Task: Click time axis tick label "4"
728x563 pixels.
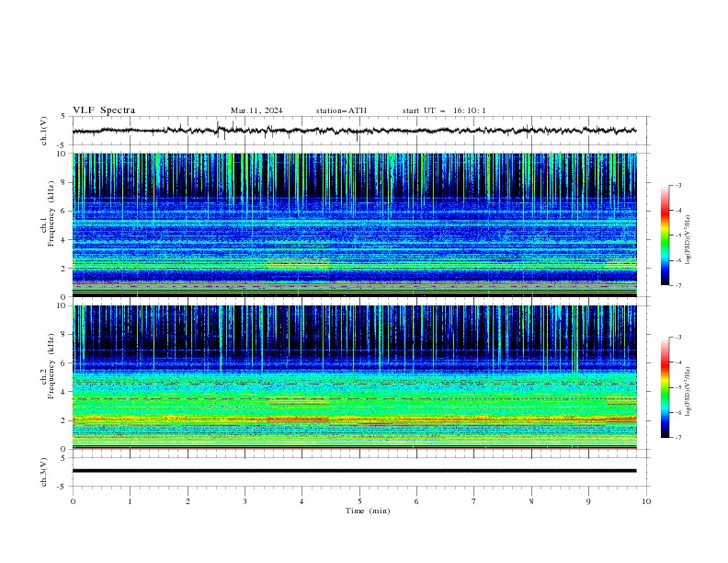Action: coord(301,501)
